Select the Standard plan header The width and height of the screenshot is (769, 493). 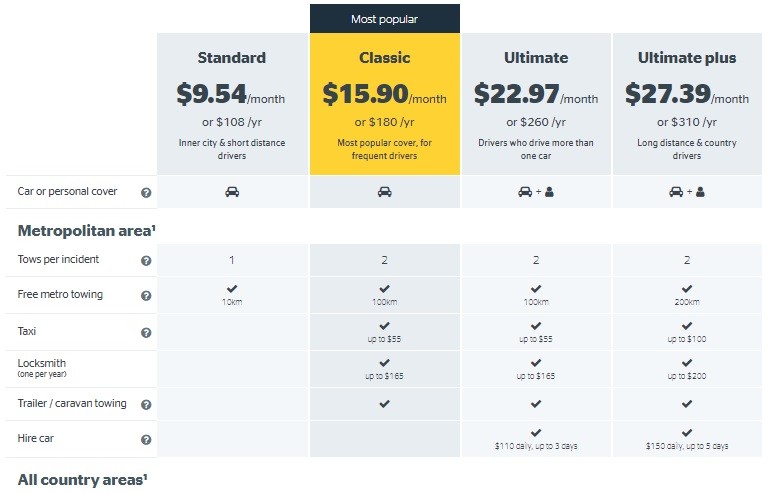tap(232, 58)
